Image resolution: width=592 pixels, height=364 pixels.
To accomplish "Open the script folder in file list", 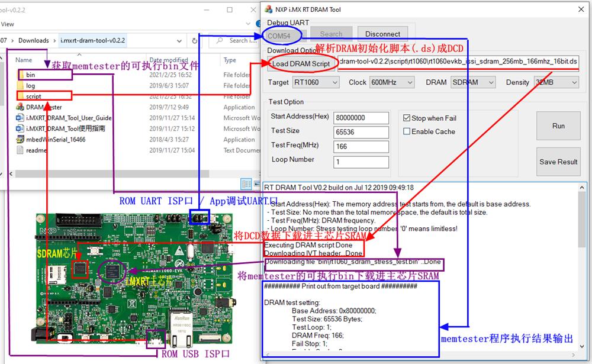I will coord(33,96).
